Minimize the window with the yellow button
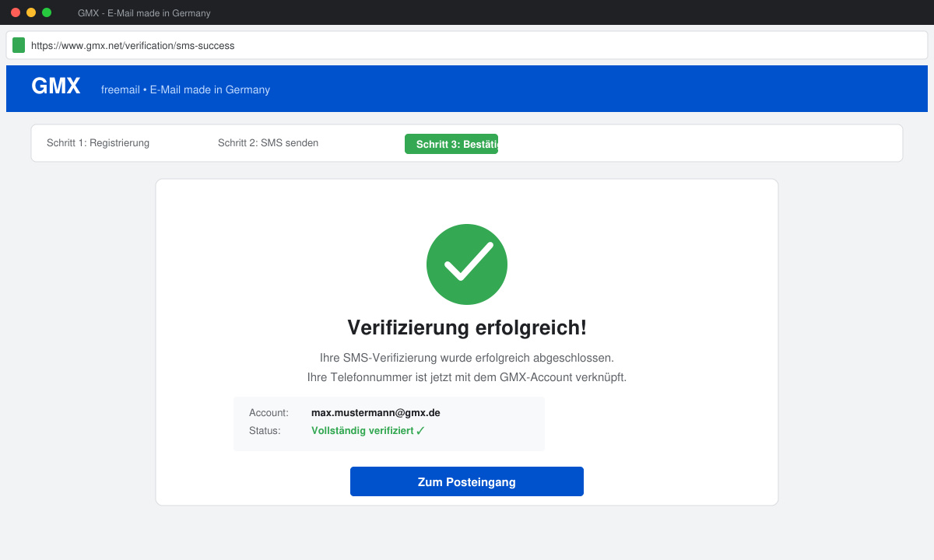The width and height of the screenshot is (934, 560). [x=31, y=12]
